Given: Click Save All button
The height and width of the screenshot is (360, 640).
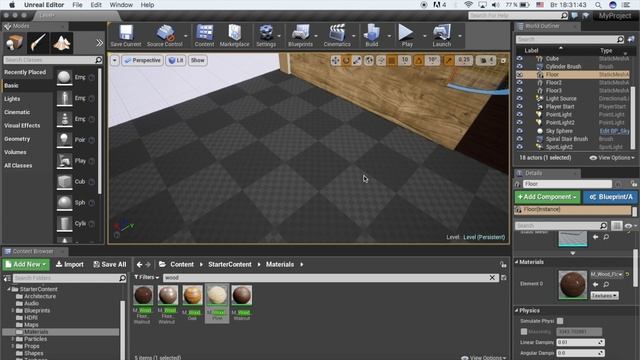Looking at the screenshot, I should click(x=110, y=264).
